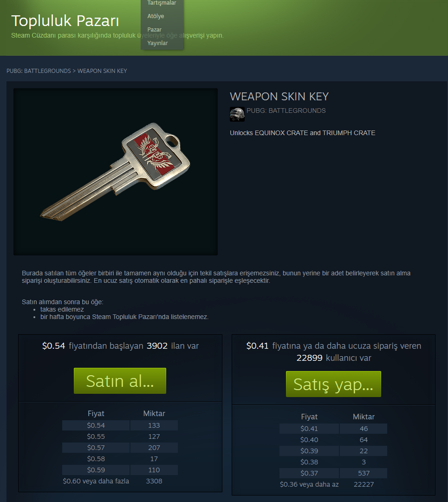Screen dimensions: 448x502
Task: Click the Weapon Skin Key image
Action: coord(116,172)
